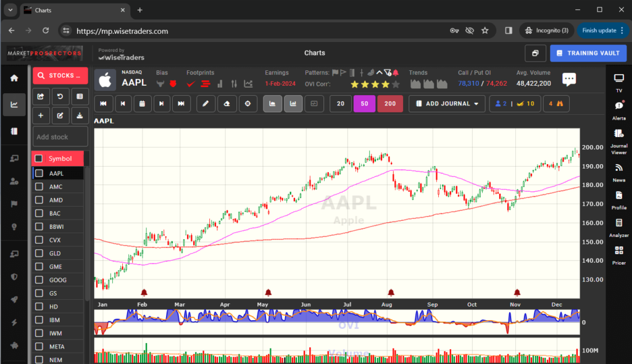
Task: Select the eraser tool on the chart toolbar
Action: coord(227,104)
